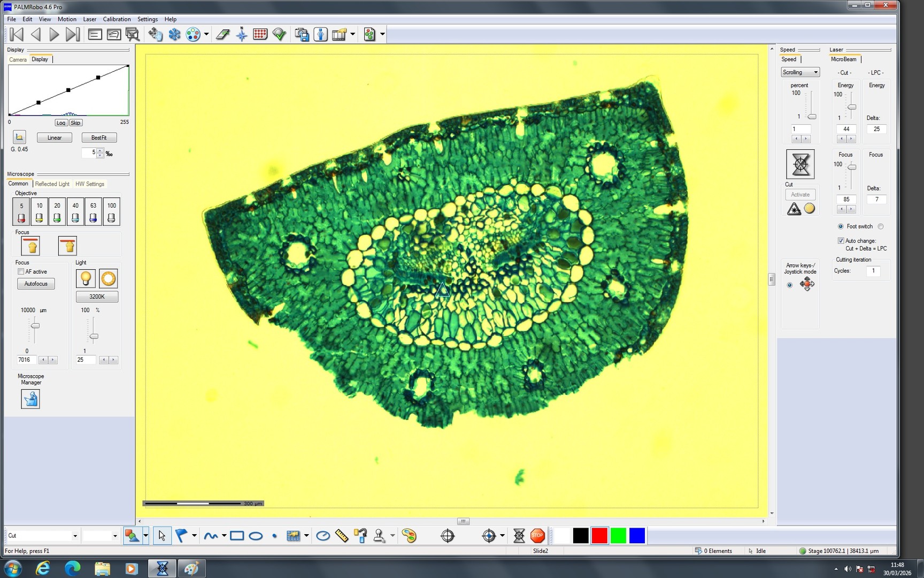Select the freehand line tool
This screenshot has width=924, height=578.
pos(212,535)
